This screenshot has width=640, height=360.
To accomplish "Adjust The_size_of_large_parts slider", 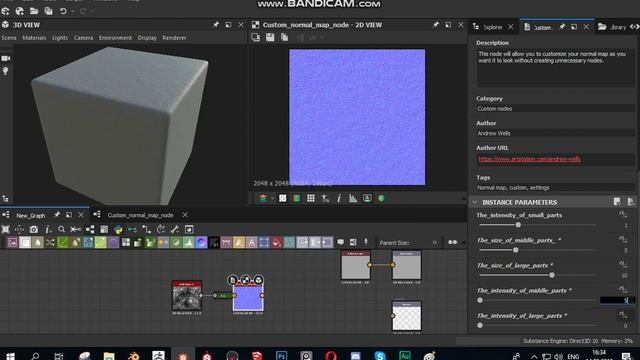I will tap(537, 275).
